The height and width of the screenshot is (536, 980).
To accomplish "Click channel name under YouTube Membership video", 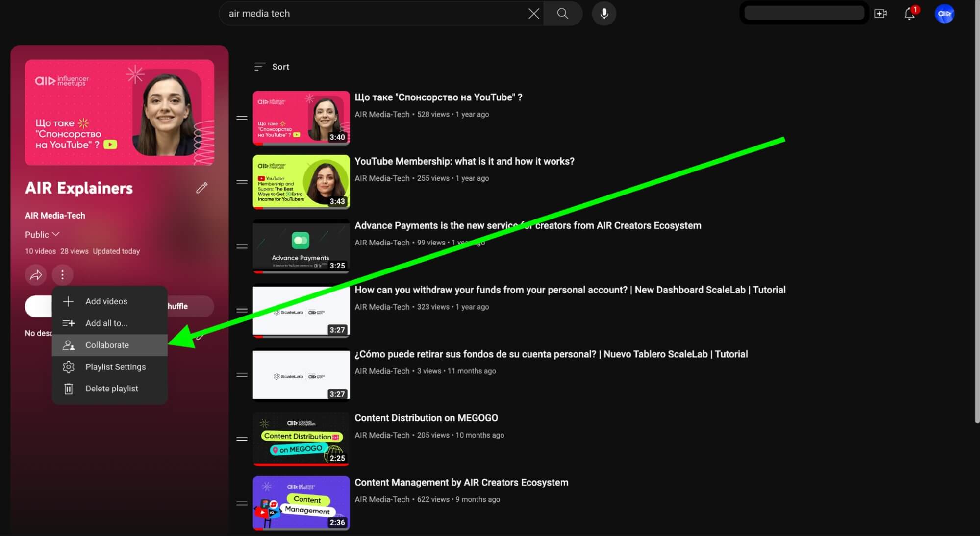I will pyautogui.click(x=382, y=178).
